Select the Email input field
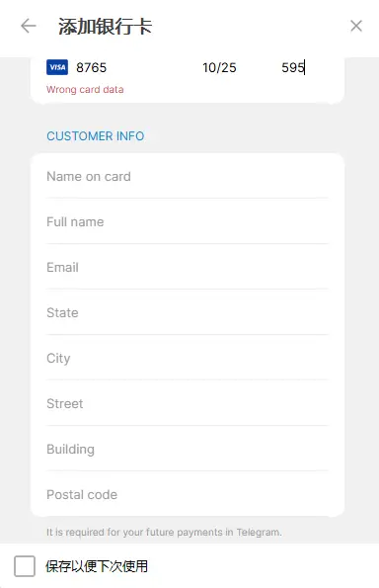Viewport: 379px width, 588px height. [188, 267]
